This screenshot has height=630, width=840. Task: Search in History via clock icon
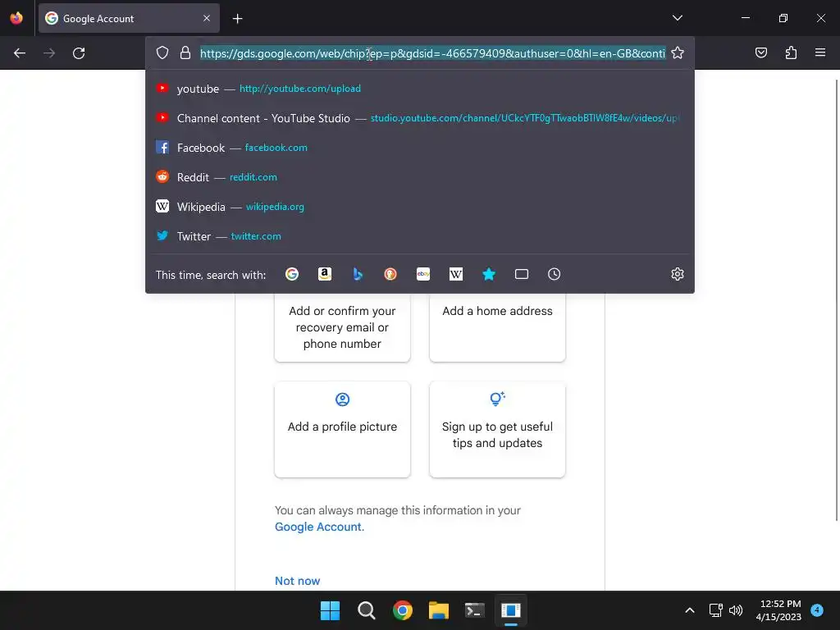[x=554, y=274]
